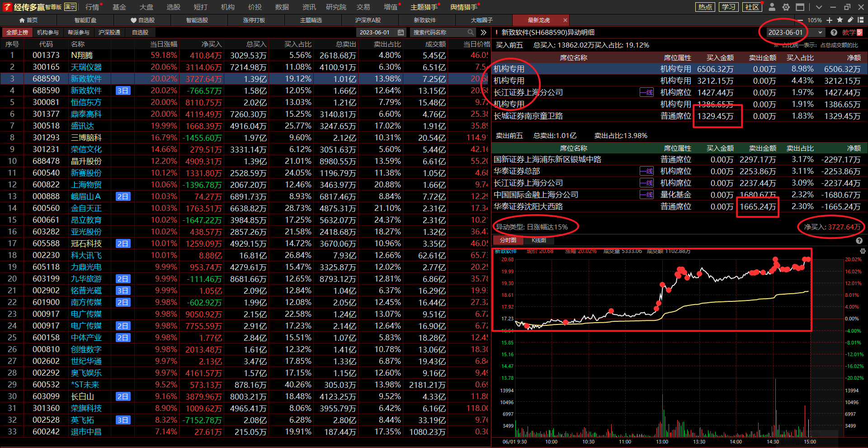Zoom out with the minus icon

point(801,20)
